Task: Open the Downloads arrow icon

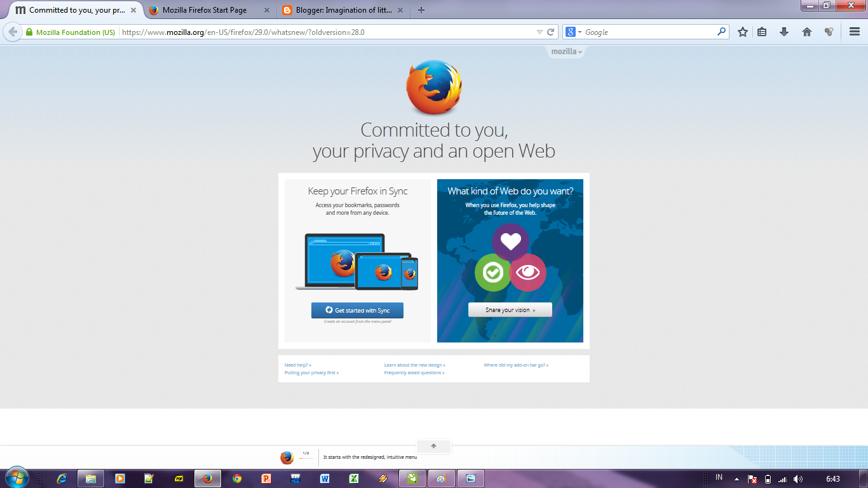Action: 784,32
